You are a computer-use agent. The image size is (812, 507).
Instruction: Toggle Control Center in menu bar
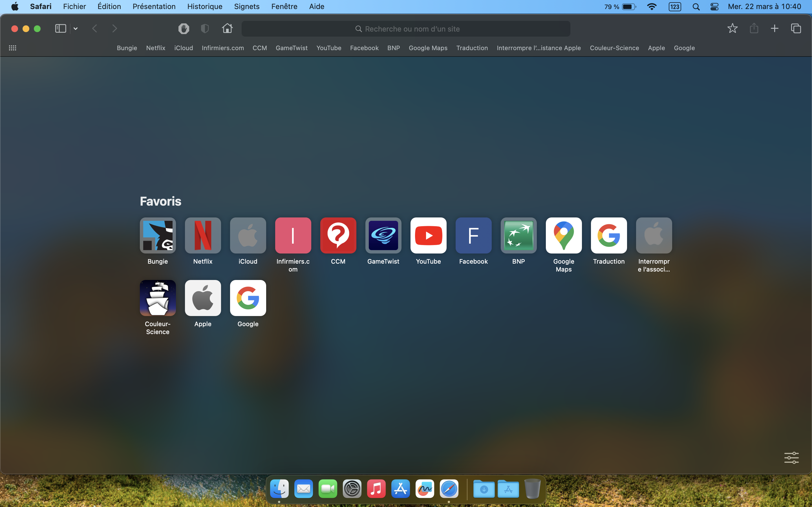coord(714,7)
